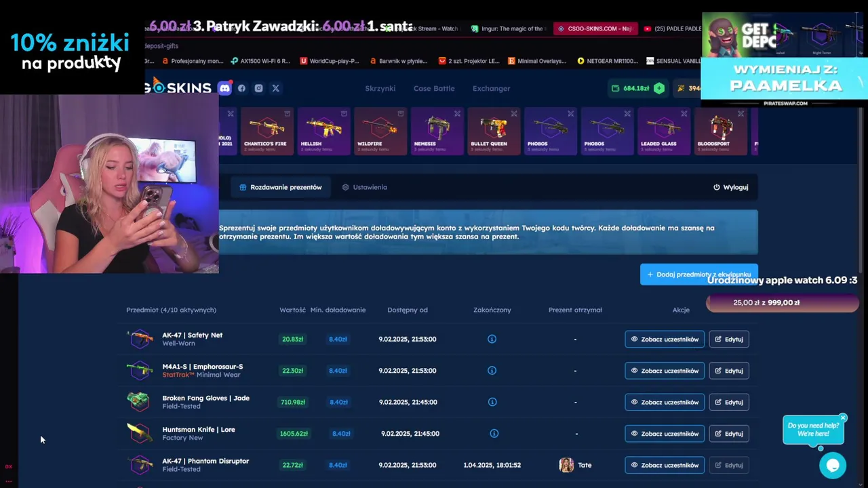Image resolution: width=868 pixels, height=488 pixels.
Task: Open the Minimal Overlays... bookmark
Action: pyautogui.click(x=537, y=61)
